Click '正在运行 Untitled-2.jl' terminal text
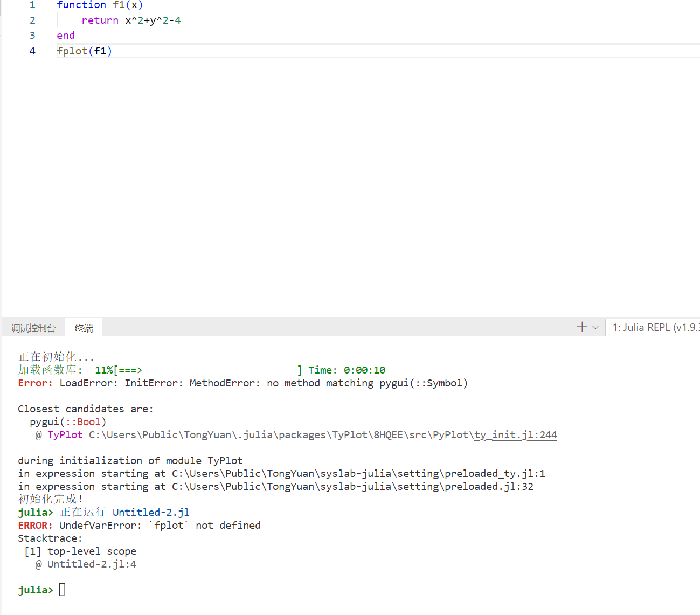Image resolution: width=700 pixels, height=615 pixels. click(x=124, y=513)
